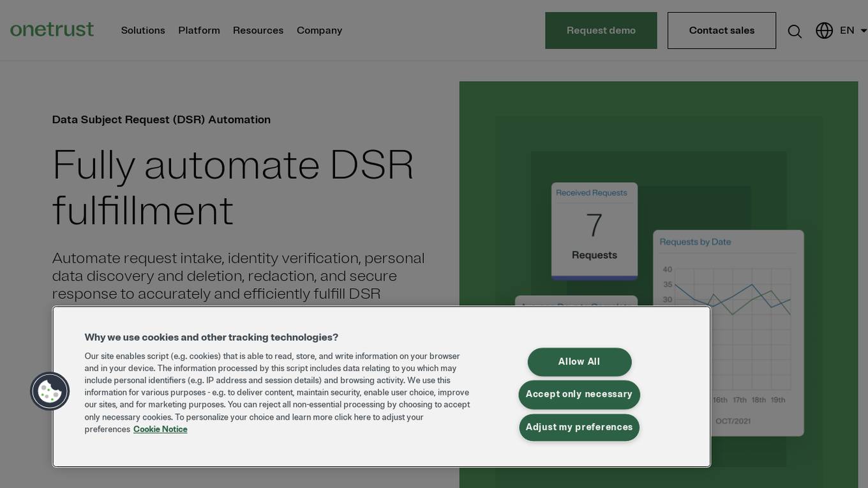Click the OneTrust logo

pyautogui.click(x=52, y=29)
